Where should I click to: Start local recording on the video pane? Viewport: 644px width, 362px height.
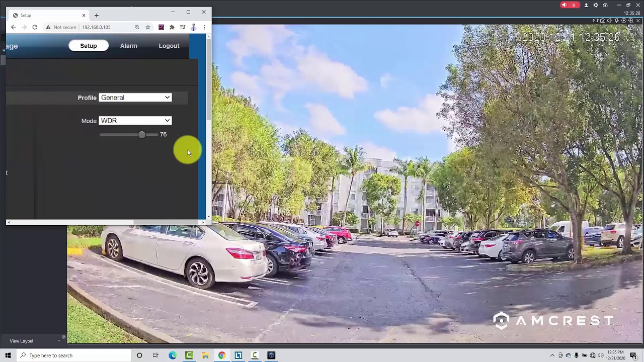tap(596, 21)
